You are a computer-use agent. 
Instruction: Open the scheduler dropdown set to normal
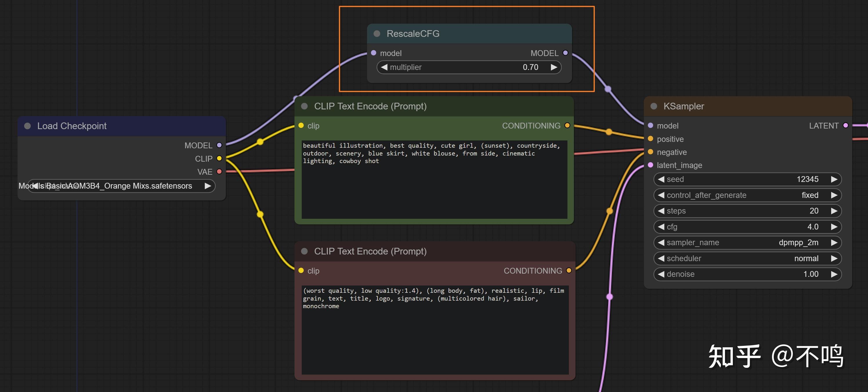click(x=747, y=259)
